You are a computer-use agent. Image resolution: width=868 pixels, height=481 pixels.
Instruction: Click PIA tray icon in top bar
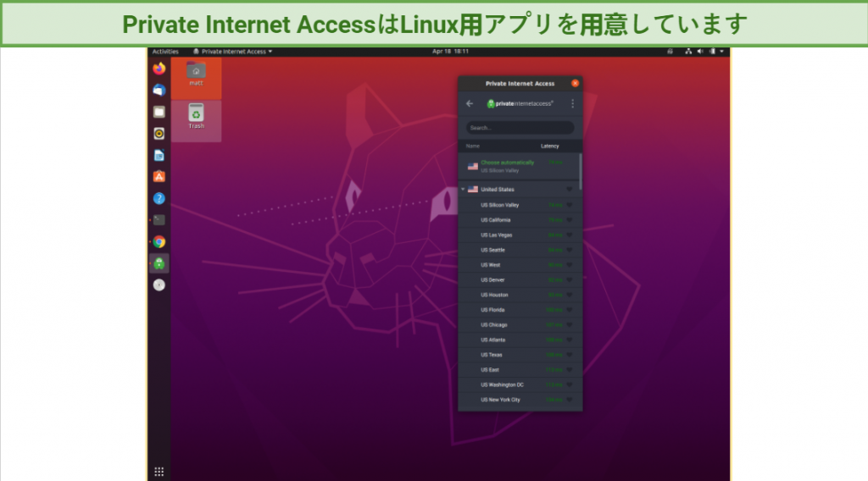tap(670, 52)
